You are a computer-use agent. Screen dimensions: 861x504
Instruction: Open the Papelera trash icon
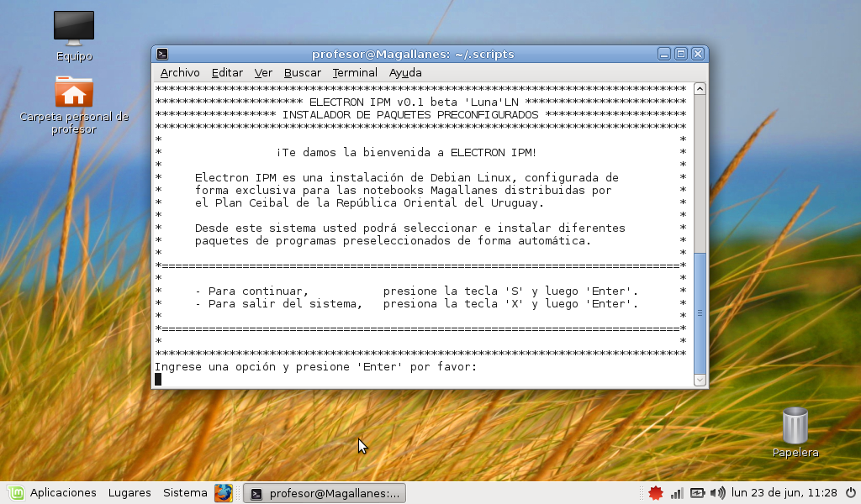795,425
